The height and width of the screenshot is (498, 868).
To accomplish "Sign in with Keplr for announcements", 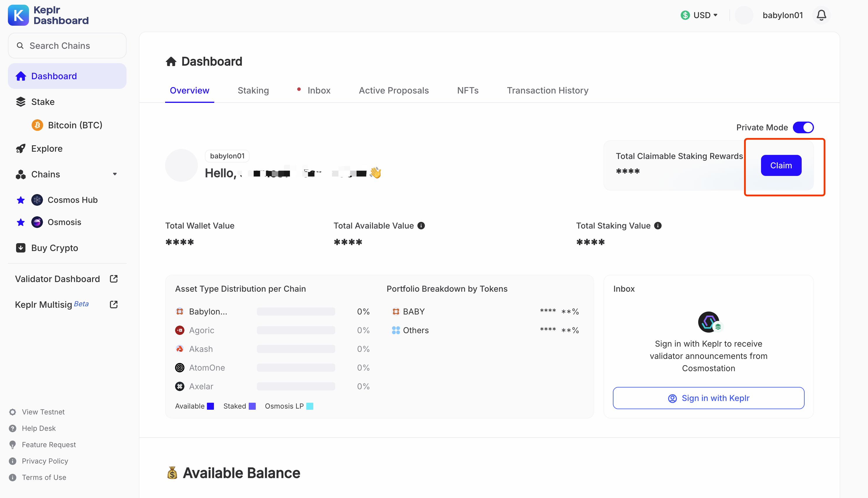I will (708, 398).
